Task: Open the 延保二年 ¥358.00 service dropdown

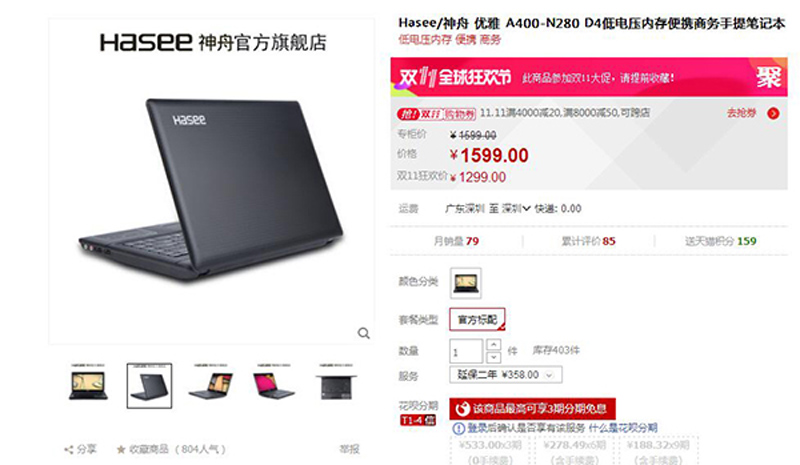Action: 506,375
